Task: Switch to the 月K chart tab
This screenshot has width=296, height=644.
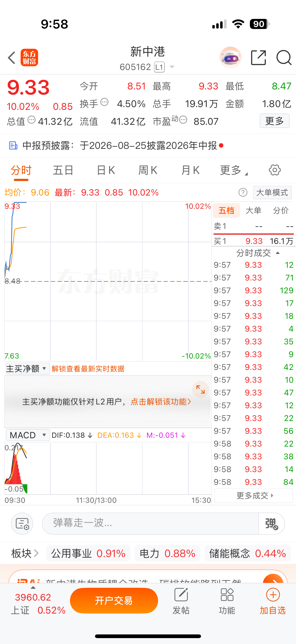Action: [x=190, y=170]
